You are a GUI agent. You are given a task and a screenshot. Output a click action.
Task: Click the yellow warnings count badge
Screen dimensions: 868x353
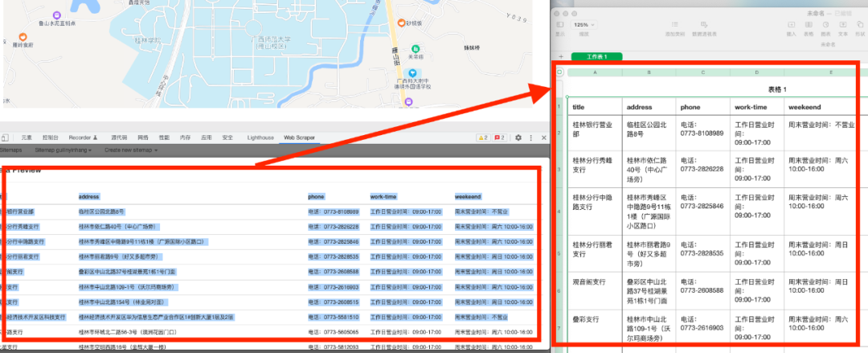click(x=483, y=138)
